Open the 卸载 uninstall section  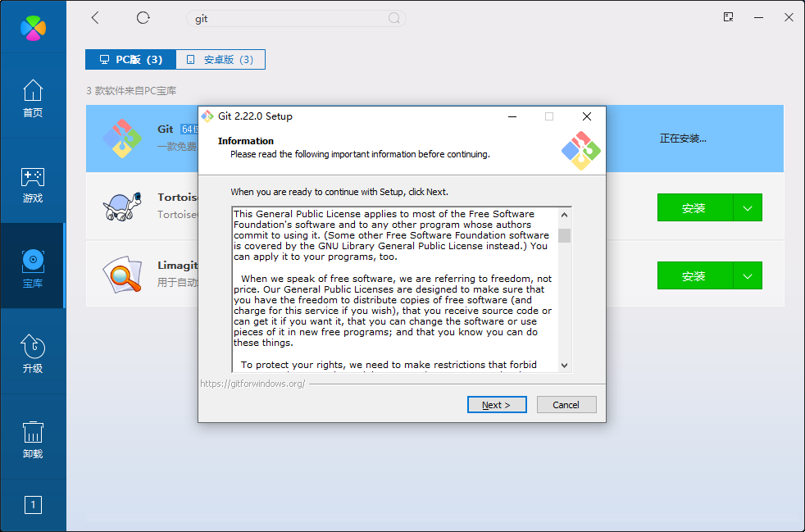click(x=33, y=440)
